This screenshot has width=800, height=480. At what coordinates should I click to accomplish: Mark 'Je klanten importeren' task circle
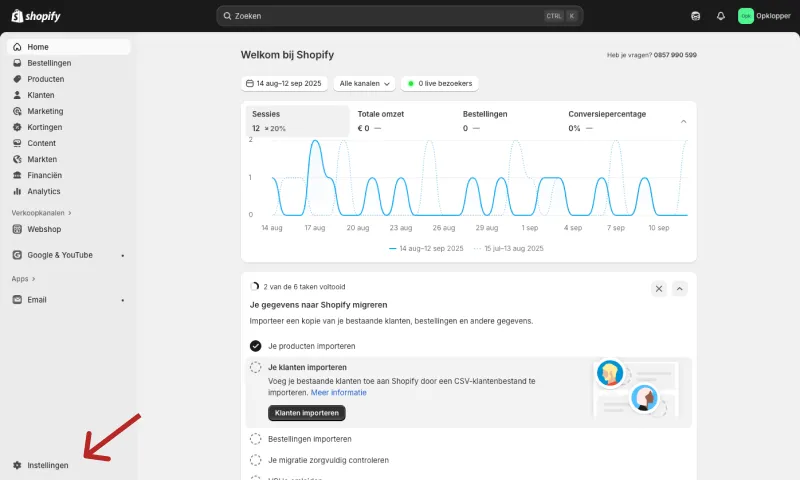(x=256, y=367)
